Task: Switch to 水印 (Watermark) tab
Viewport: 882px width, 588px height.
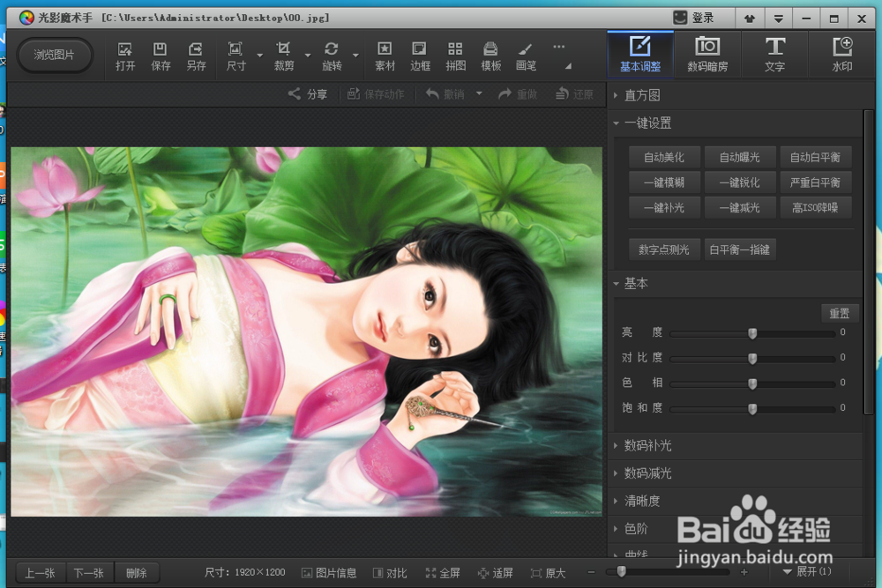Action: coord(842,54)
